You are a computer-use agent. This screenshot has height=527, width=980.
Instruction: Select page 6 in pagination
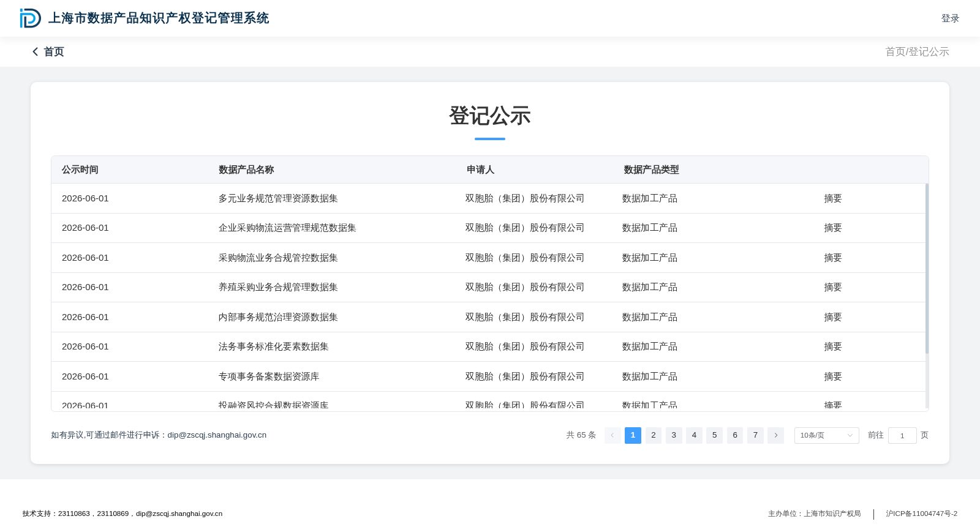[735, 435]
